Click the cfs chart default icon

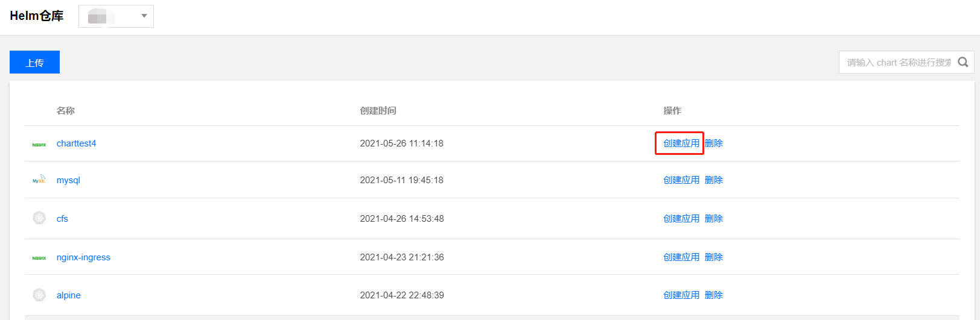(39, 218)
